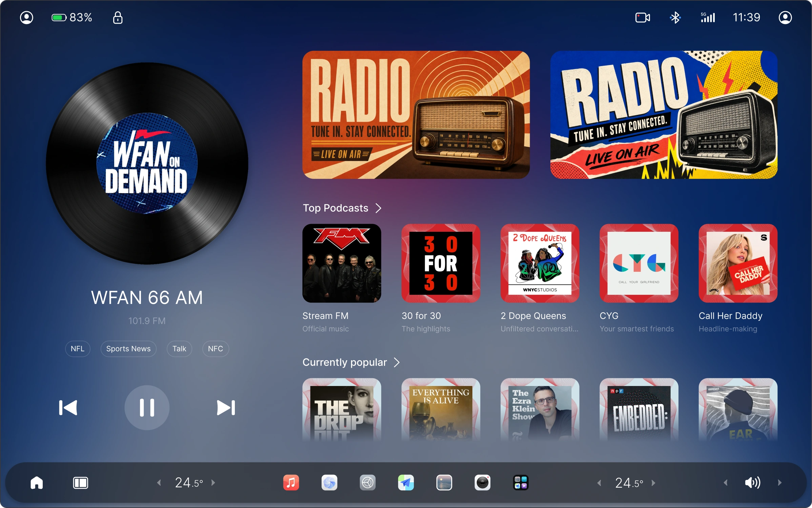Skip to the previous station
Image resolution: width=812 pixels, height=508 pixels.
(x=68, y=407)
